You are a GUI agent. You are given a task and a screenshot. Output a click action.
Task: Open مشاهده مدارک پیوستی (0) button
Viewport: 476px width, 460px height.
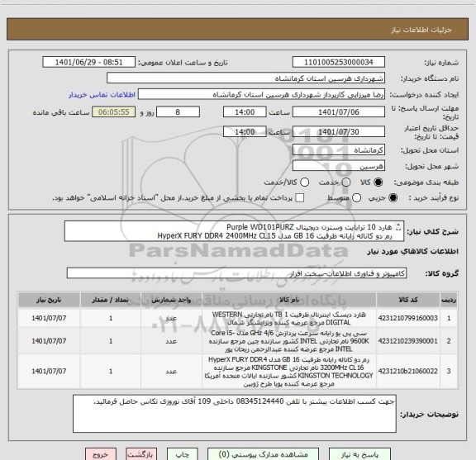tap(263, 454)
